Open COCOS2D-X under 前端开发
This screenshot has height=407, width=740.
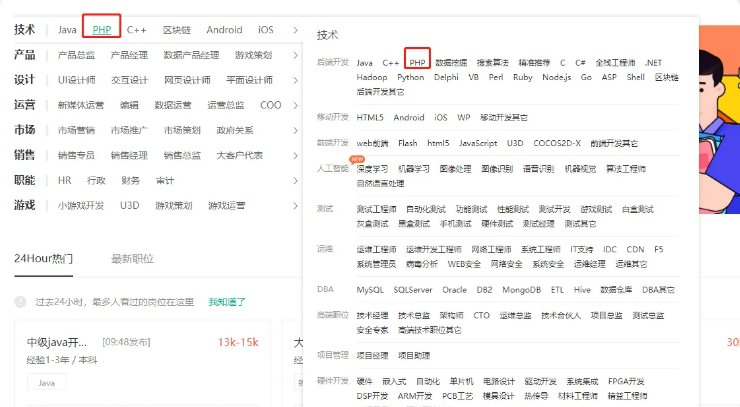click(557, 143)
